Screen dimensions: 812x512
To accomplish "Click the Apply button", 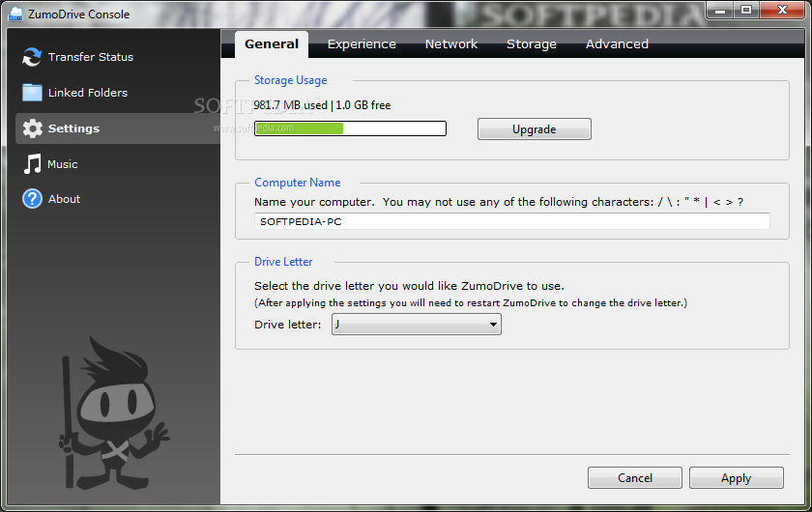I will click(x=736, y=478).
